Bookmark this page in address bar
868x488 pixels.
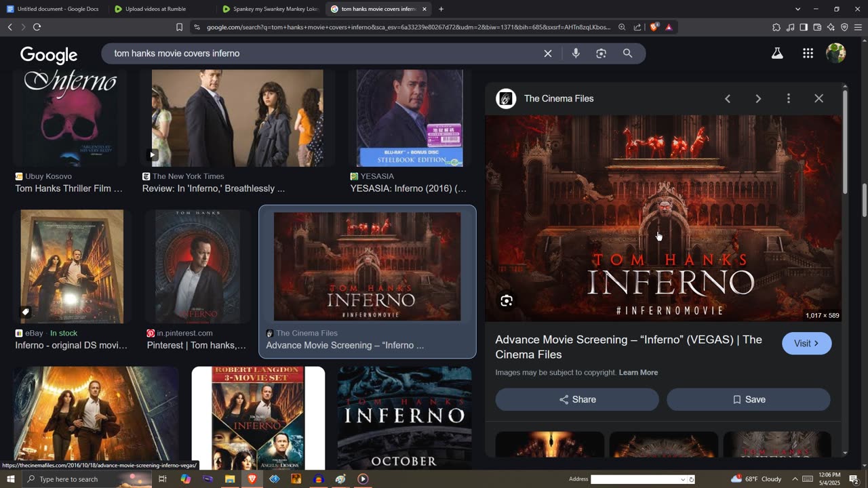[x=179, y=27]
